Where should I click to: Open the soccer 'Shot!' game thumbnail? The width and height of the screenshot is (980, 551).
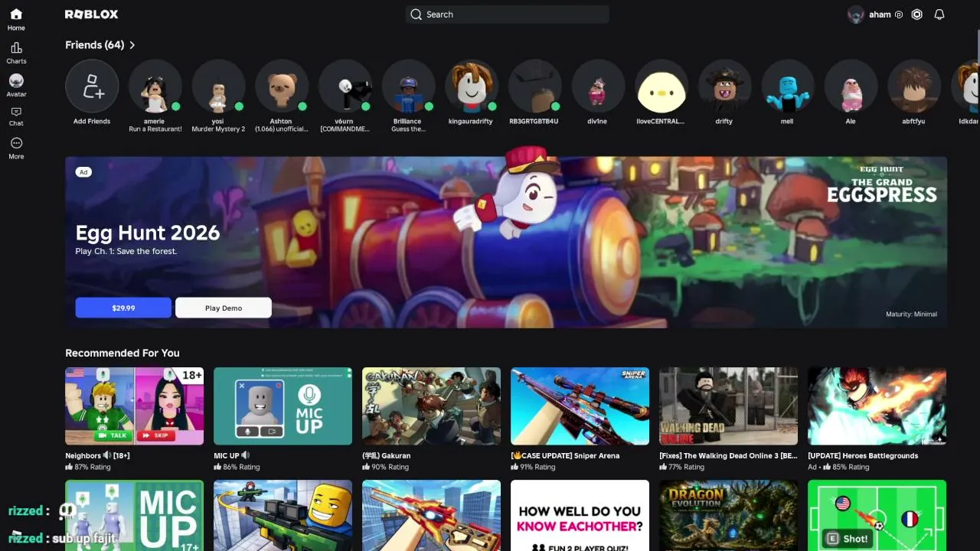(x=877, y=515)
